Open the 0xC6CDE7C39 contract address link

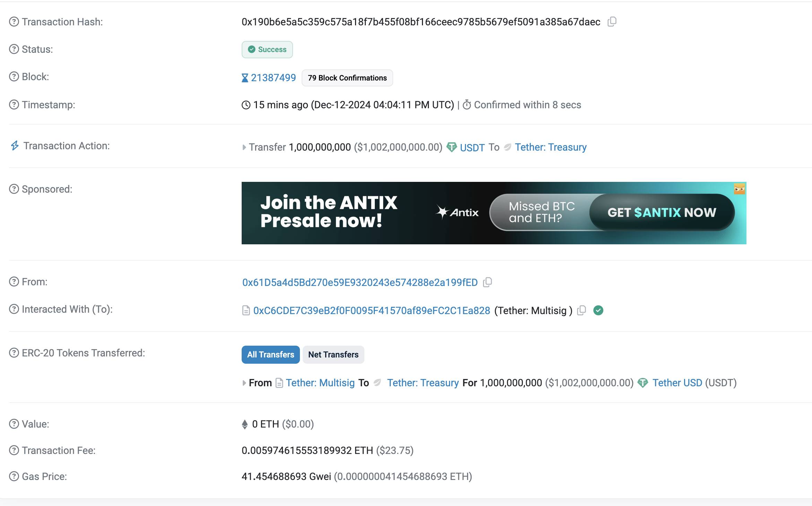(372, 311)
